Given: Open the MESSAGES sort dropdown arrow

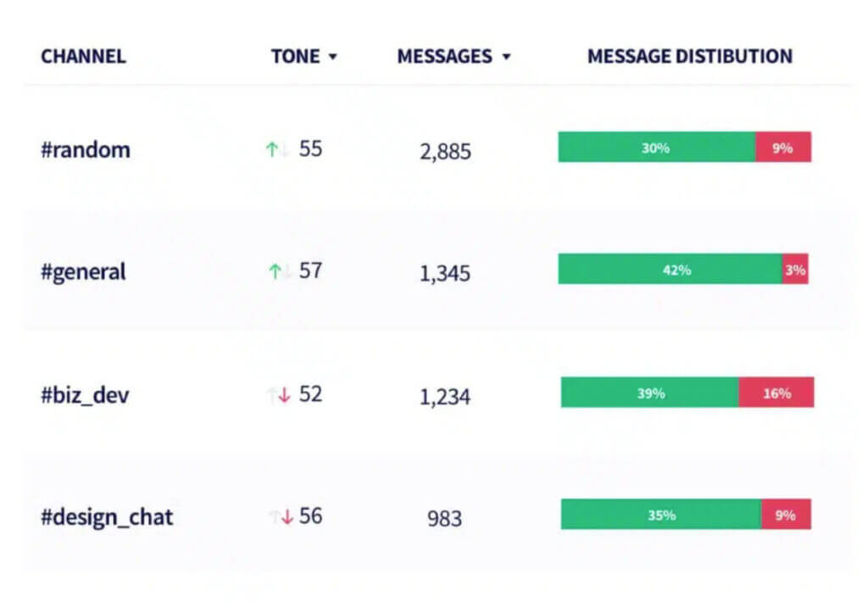Looking at the screenshot, I should [506, 57].
